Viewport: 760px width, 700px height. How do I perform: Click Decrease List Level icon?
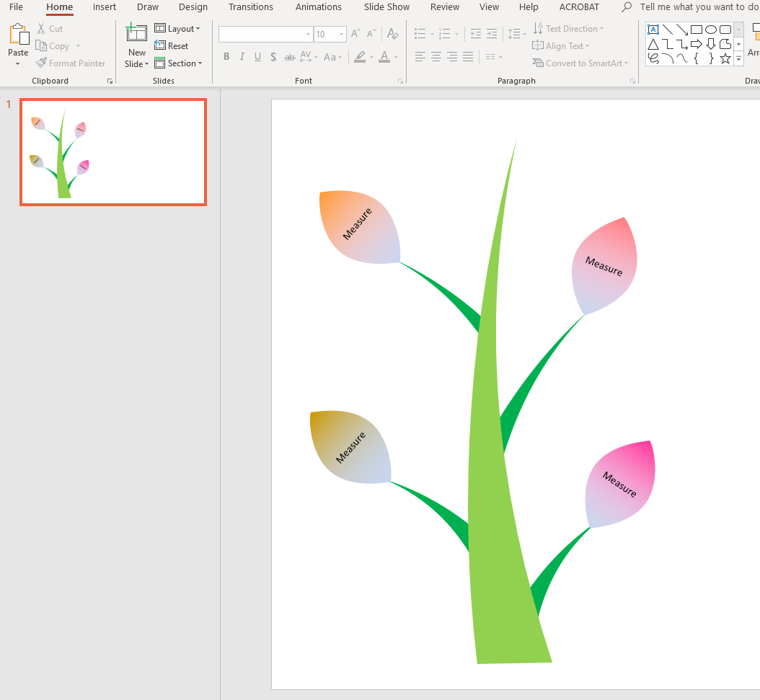pyautogui.click(x=476, y=34)
